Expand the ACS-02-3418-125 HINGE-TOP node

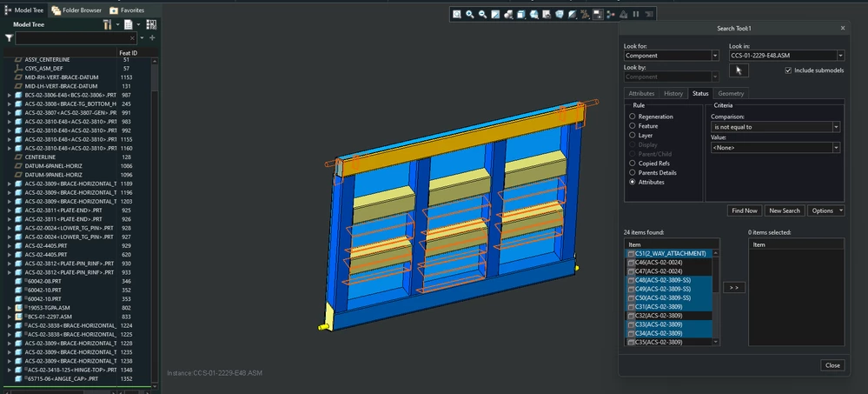(x=10, y=370)
